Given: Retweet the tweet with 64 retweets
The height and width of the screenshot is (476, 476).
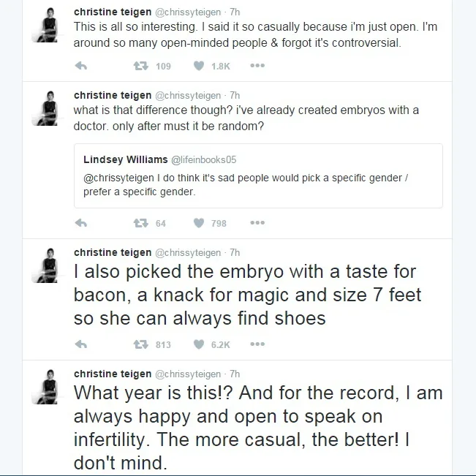Looking at the screenshot, I should pos(141,223).
